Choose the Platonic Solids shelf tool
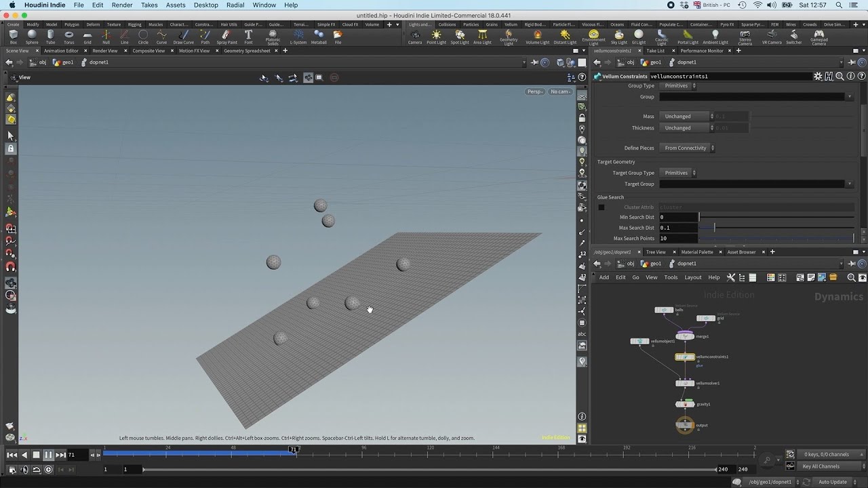 (273, 37)
